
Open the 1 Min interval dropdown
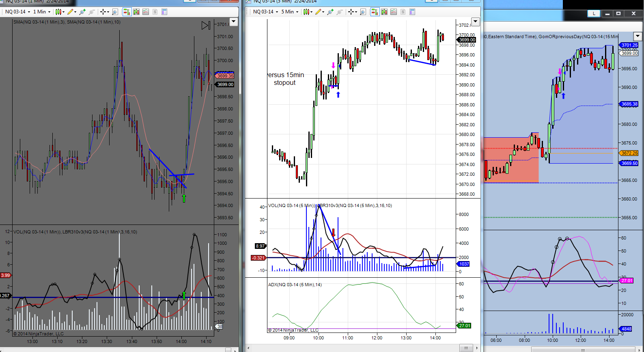tap(42, 12)
